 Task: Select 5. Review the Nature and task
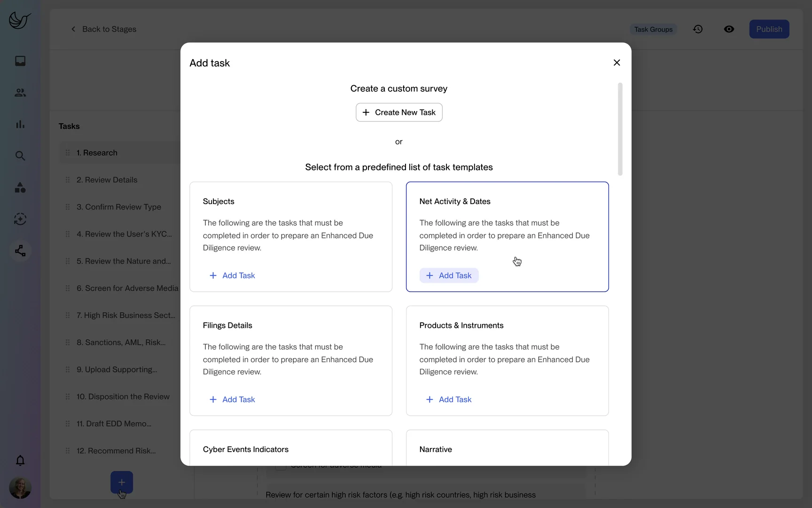(x=120, y=261)
